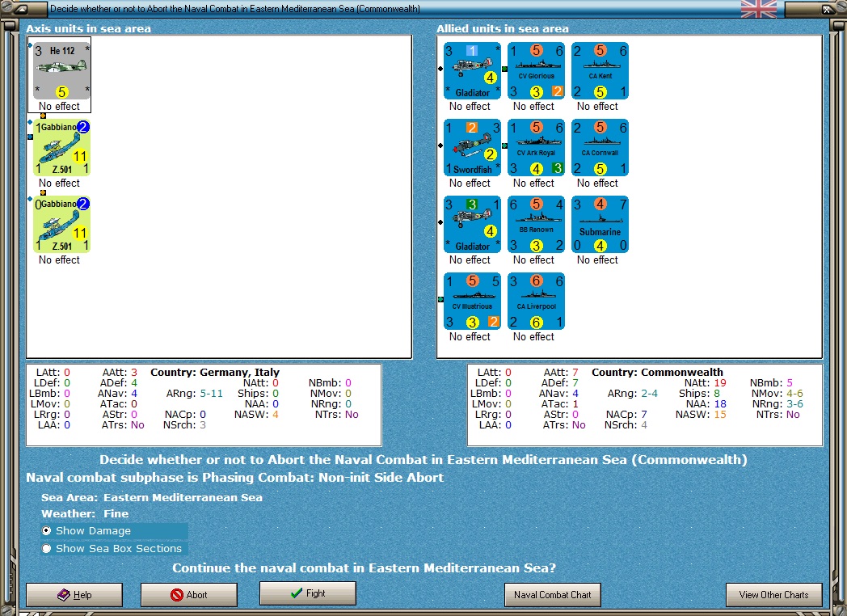Abort the naval combat
Screen dimensions: 847x616
click(x=189, y=595)
